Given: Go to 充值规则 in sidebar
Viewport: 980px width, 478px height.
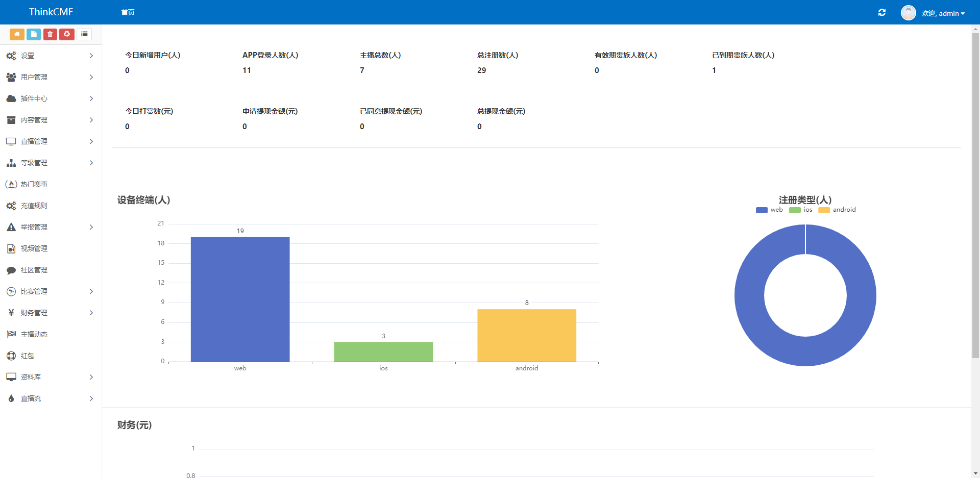Looking at the screenshot, I should [x=34, y=206].
